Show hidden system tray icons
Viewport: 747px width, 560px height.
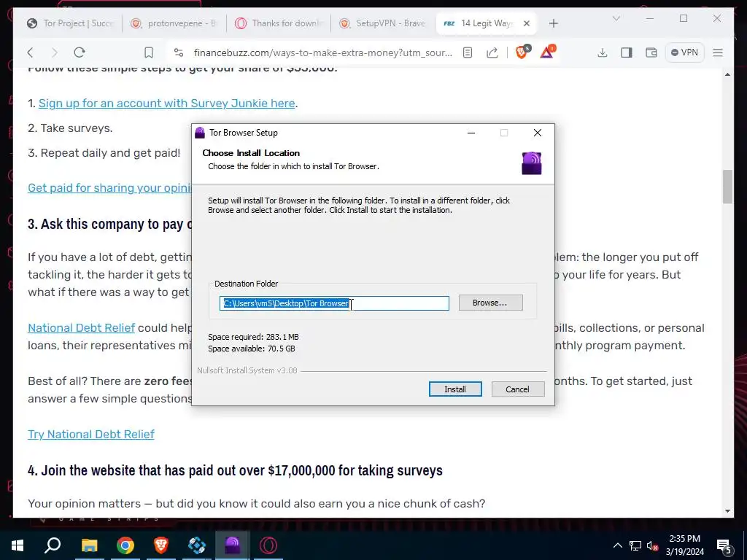point(617,545)
